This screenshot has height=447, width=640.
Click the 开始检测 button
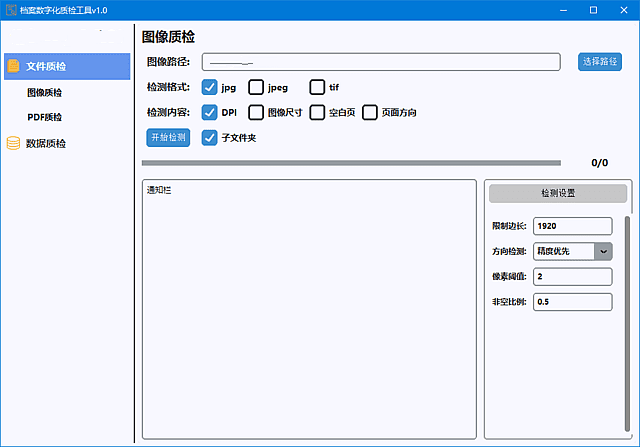pyautogui.click(x=168, y=137)
